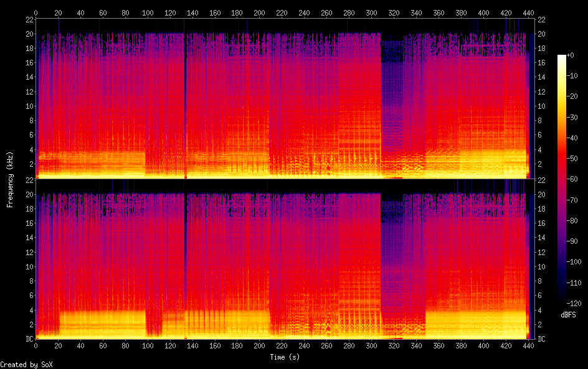
Task: Click the "dBFS" label under the color scale
Action: tap(568, 315)
